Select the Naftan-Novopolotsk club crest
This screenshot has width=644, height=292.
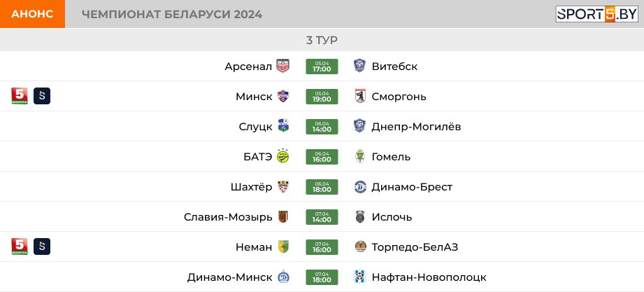coord(360,277)
